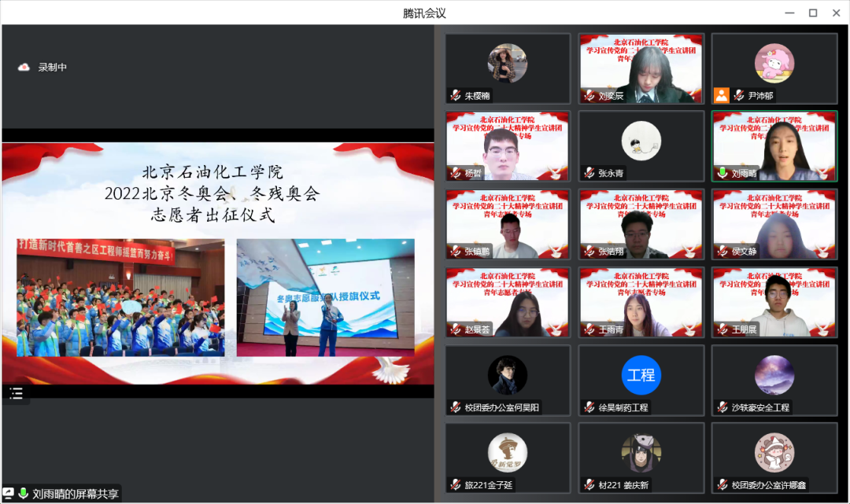850x504 pixels.
Task: Click the green mic icon on 刘雨晴's tile
Action: point(721,173)
